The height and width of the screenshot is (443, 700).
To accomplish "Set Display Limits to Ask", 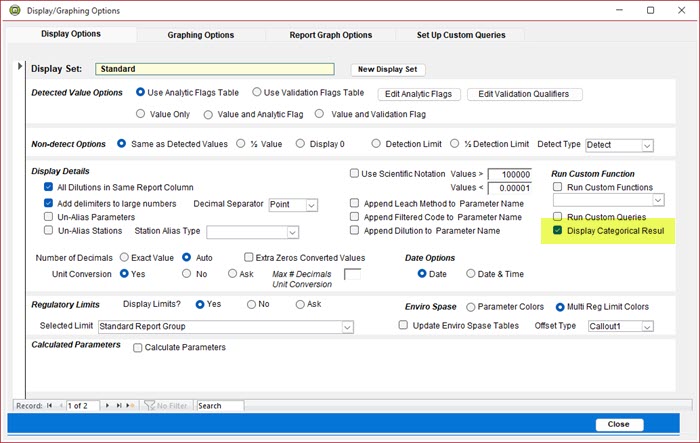I will coord(300,304).
